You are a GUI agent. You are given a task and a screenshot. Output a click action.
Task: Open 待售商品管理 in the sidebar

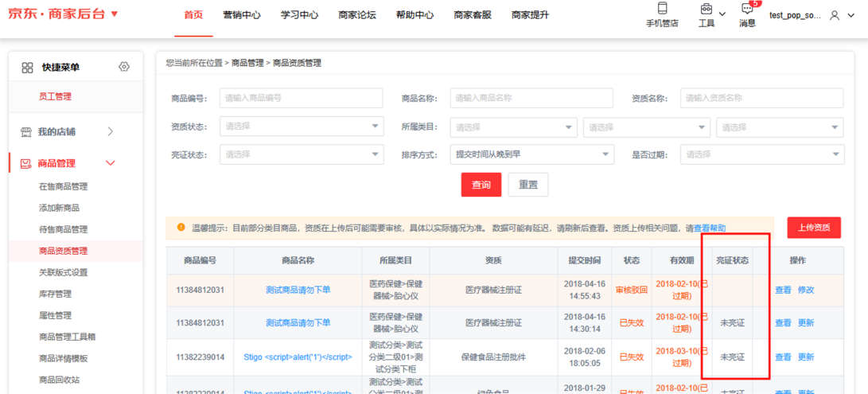click(x=63, y=229)
